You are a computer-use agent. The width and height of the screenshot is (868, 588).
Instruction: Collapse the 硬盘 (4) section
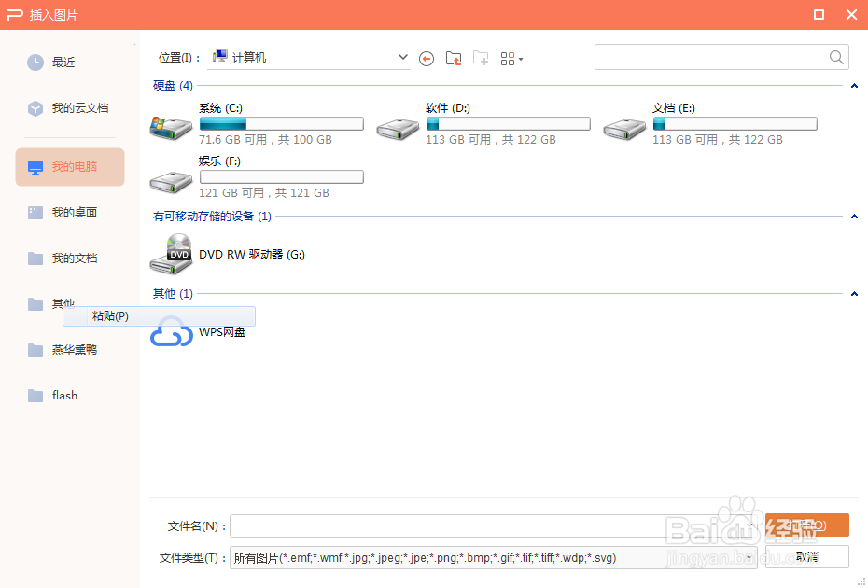click(x=853, y=85)
